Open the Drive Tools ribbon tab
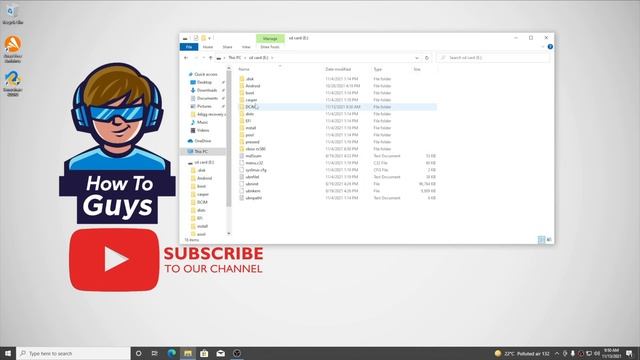 click(x=270, y=47)
